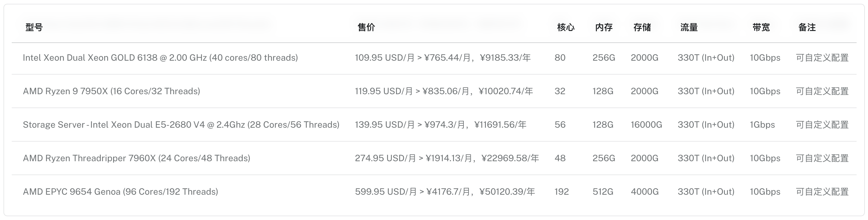This screenshot has width=868, height=220.
Task: Click the 流量 column header
Action: click(x=689, y=27)
